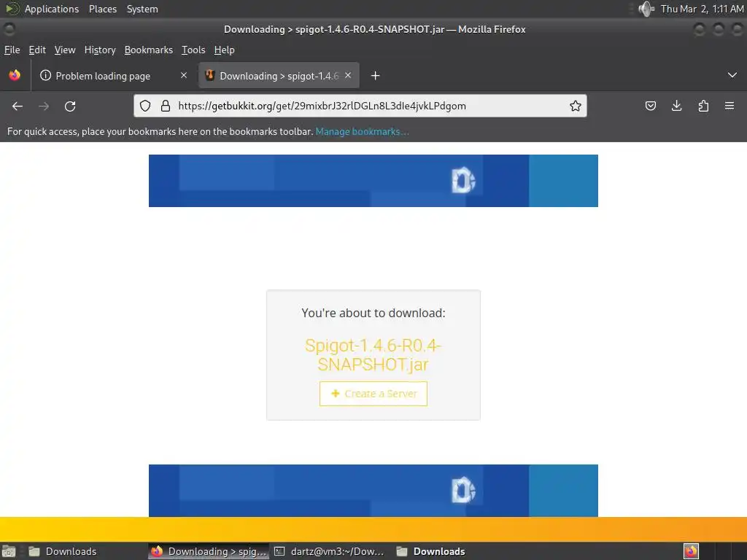Open Firefox View pinned icon
This screenshot has width=747, height=560.
[15, 75]
